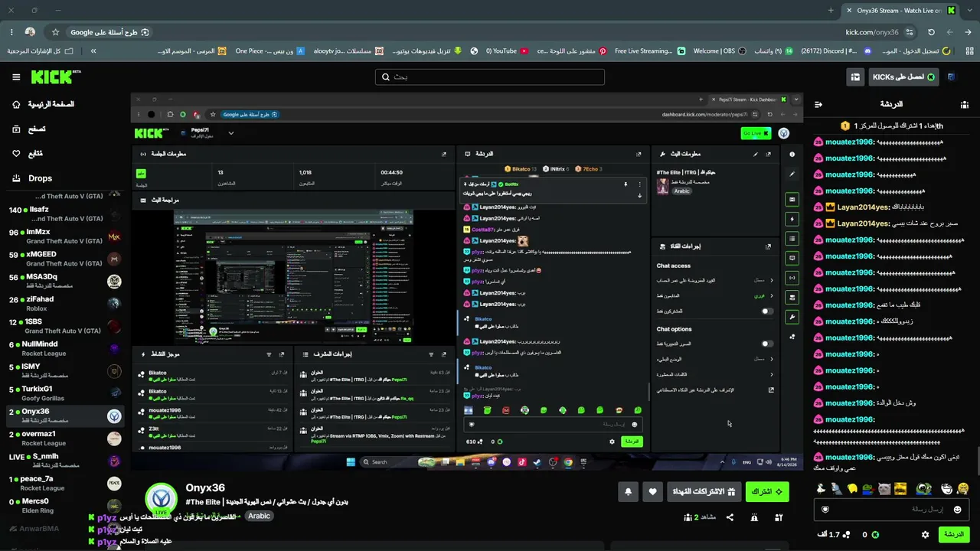Click the green الدردشة send button
The width and height of the screenshot is (980, 551).
coord(954,534)
